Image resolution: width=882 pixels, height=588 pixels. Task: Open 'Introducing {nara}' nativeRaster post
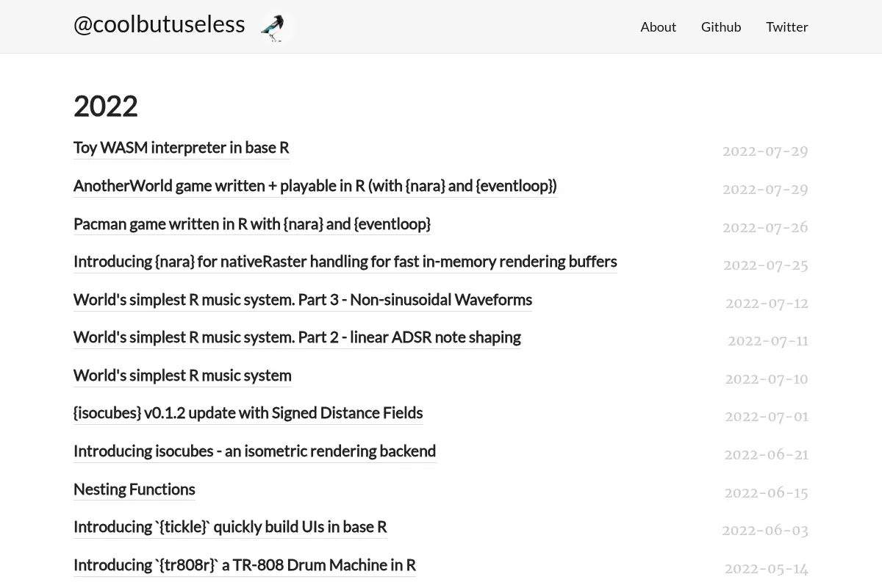[345, 262]
